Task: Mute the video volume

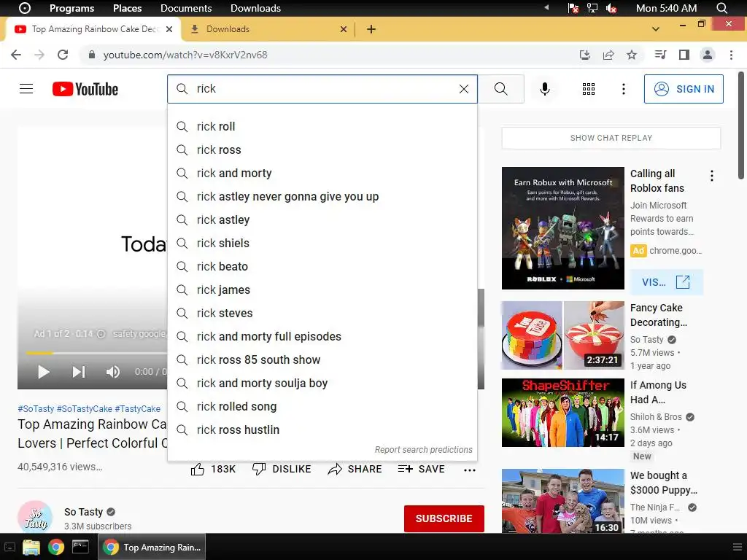Action: click(113, 372)
